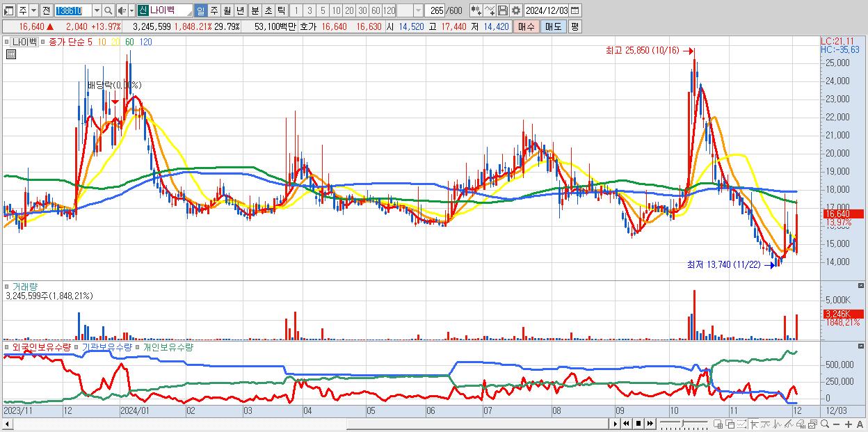The image size is (868, 432).
Task: Choose the 60 interval button
Action: [376, 10]
